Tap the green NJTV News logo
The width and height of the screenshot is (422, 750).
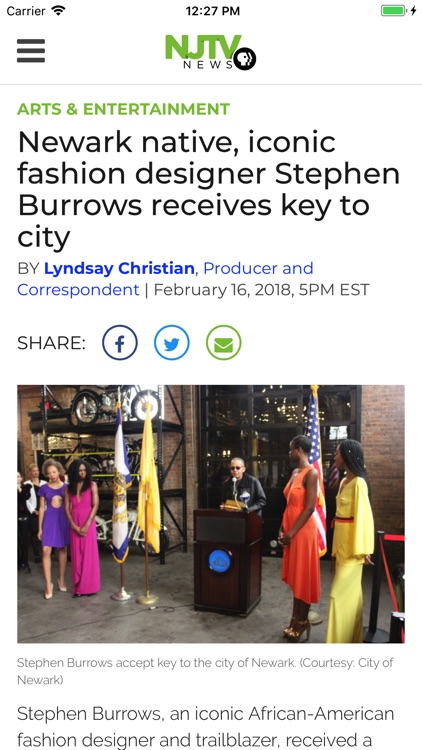203,51
